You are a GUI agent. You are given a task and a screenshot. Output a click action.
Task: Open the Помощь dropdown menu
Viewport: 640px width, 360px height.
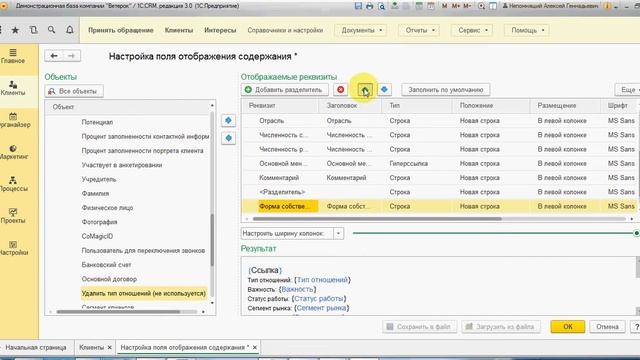pyautogui.click(x=527, y=30)
